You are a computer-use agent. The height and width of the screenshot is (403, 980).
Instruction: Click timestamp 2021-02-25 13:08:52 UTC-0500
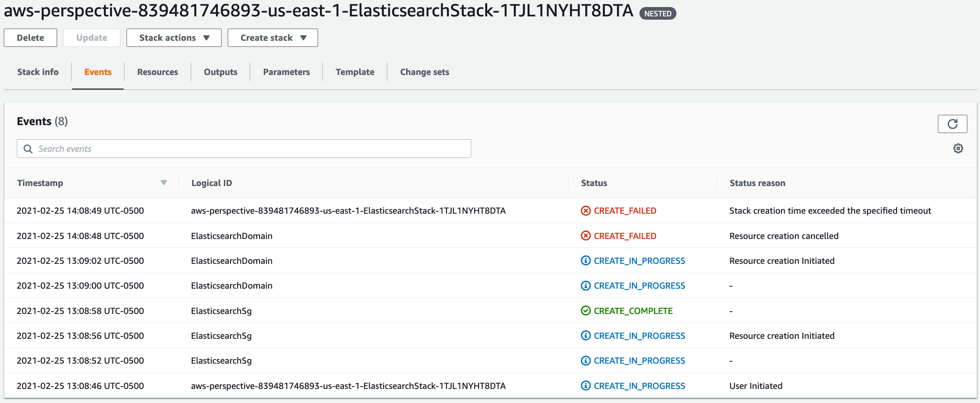[x=80, y=360]
